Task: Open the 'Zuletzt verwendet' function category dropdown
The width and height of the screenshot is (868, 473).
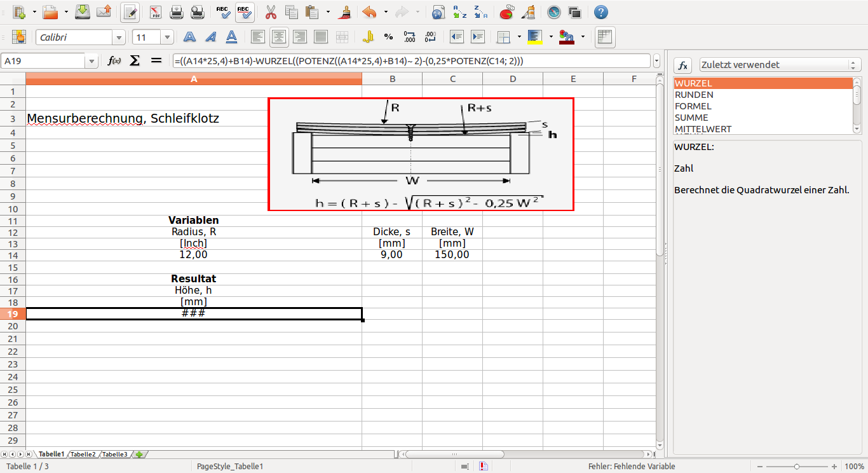Action: 780,65
